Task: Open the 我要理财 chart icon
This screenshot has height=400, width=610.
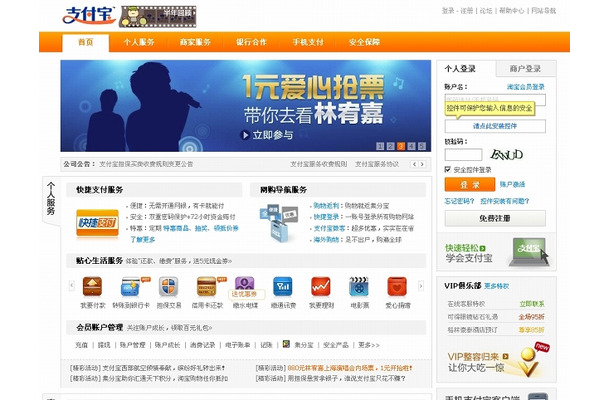Action: coord(321,287)
